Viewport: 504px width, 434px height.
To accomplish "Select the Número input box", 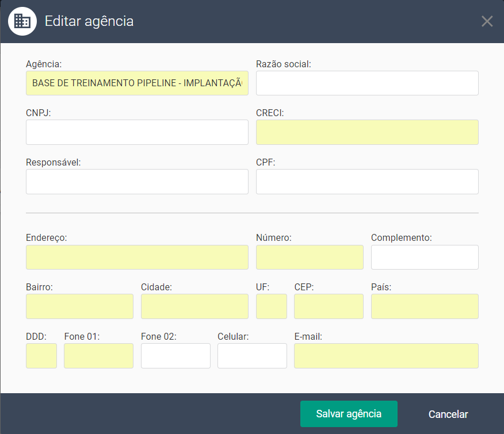I will [310, 257].
